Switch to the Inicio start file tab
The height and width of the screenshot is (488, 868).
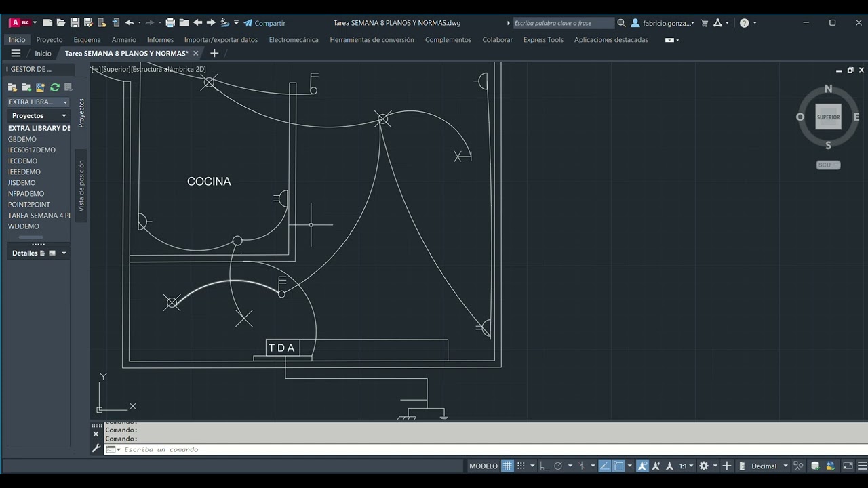pos(43,54)
